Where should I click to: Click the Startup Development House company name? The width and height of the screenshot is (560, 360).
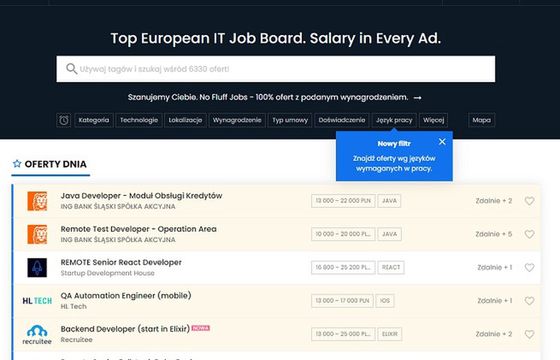(108, 273)
